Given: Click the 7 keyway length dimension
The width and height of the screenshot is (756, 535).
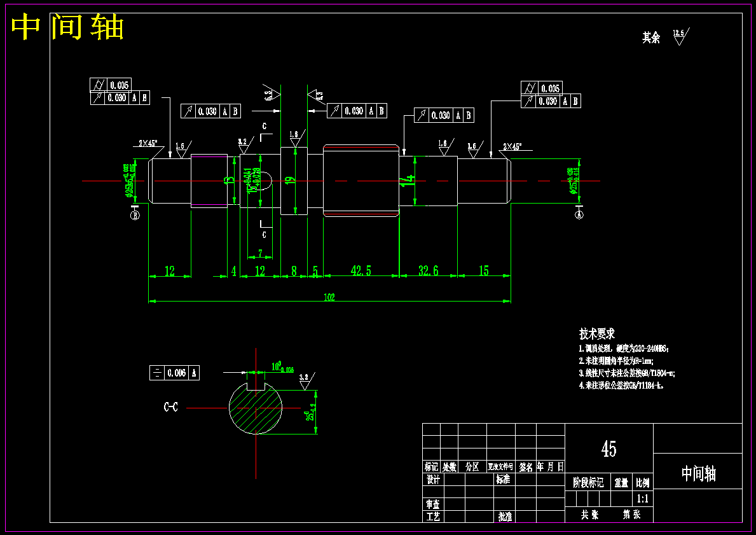Looking at the screenshot, I should click(x=260, y=253).
